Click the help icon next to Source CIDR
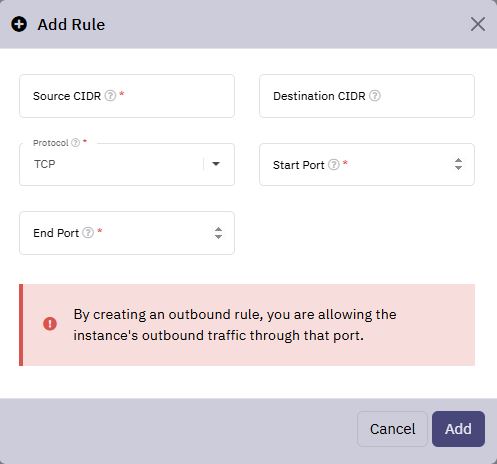 point(110,96)
